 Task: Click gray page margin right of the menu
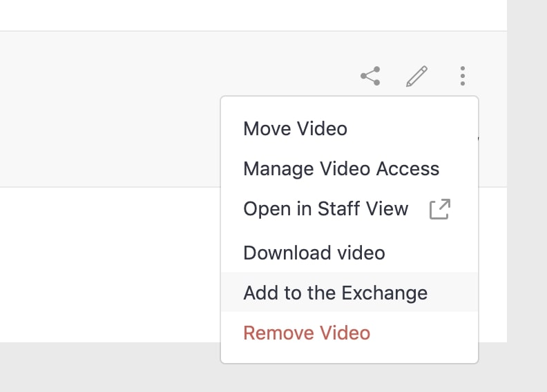526,207
